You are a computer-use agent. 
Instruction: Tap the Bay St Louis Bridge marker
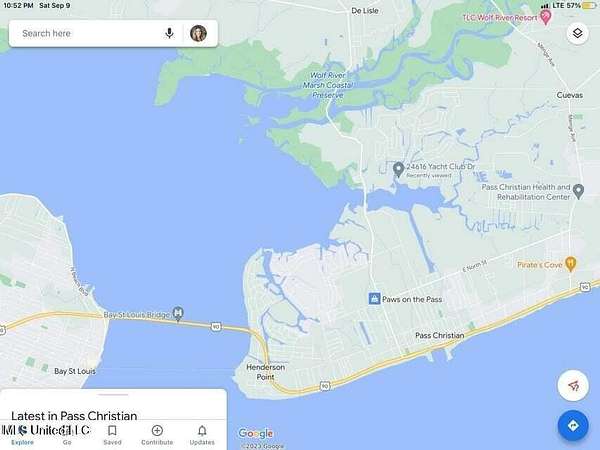178,314
